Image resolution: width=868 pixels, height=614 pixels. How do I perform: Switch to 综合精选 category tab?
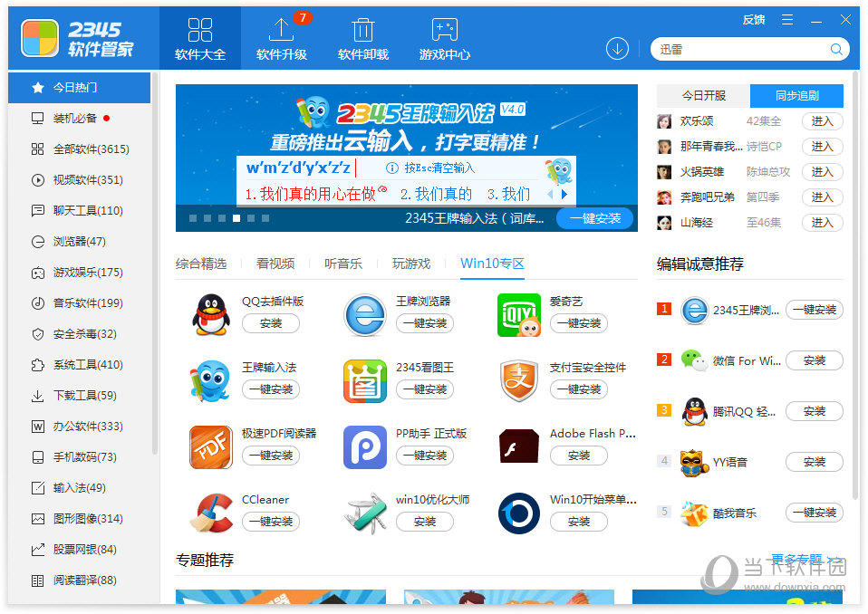coord(201,264)
